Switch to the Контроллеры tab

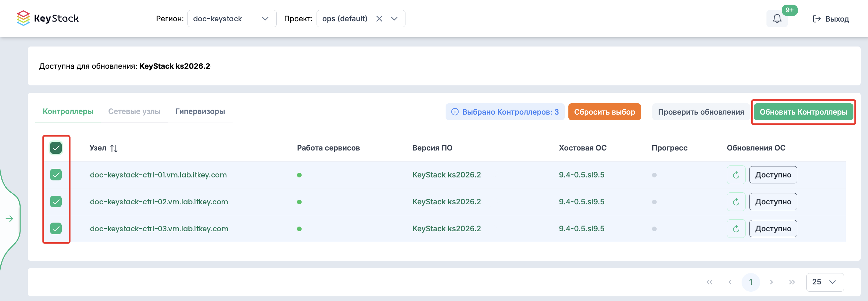pyautogui.click(x=68, y=111)
